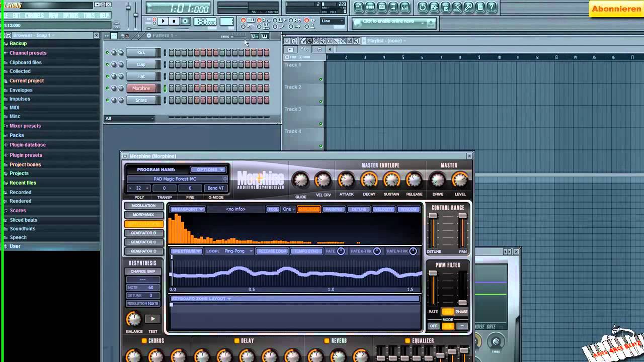Open the mixer shortcut icon
The height and width of the screenshot is (362, 644).
click(x=405, y=7)
